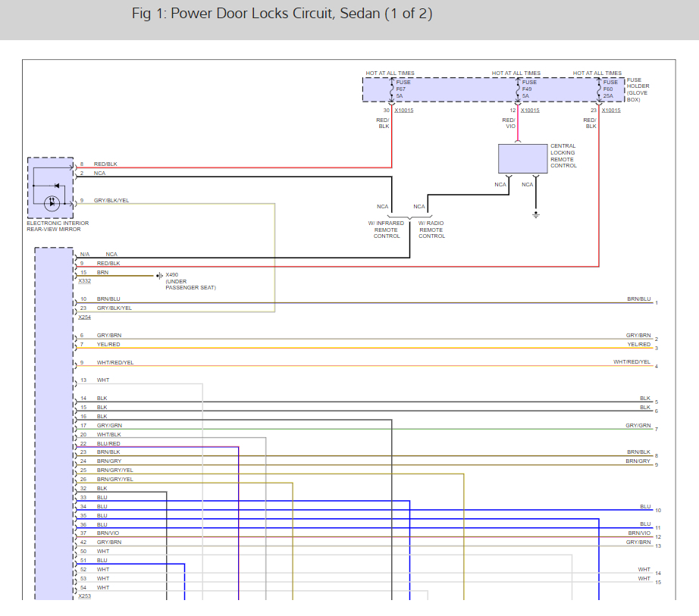Click the W/ Infrared Remote Control label
The height and width of the screenshot is (616, 699).
click(x=387, y=230)
